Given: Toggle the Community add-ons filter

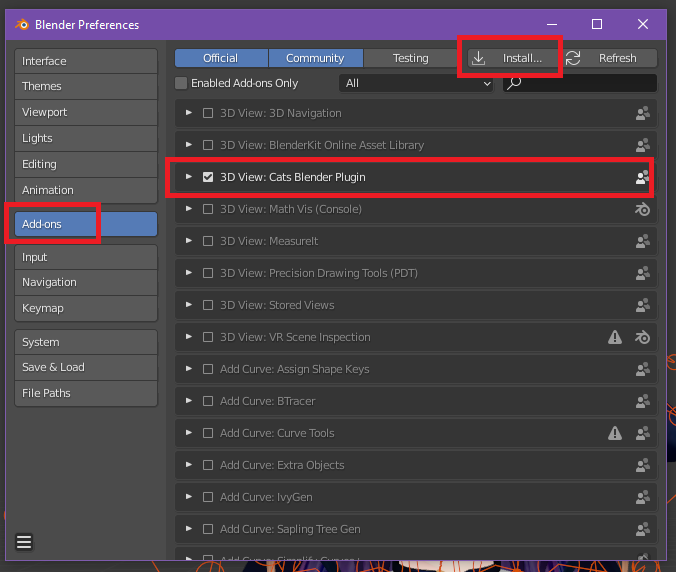Looking at the screenshot, I should 316,58.
